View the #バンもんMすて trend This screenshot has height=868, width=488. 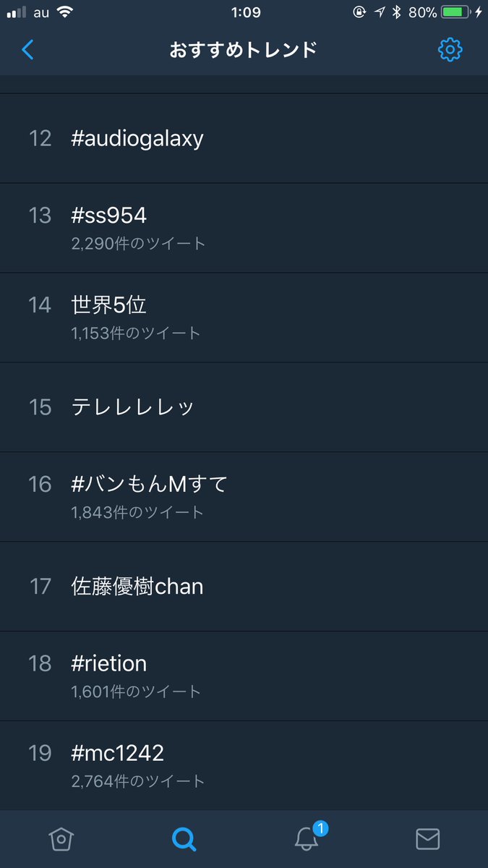click(244, 497)
